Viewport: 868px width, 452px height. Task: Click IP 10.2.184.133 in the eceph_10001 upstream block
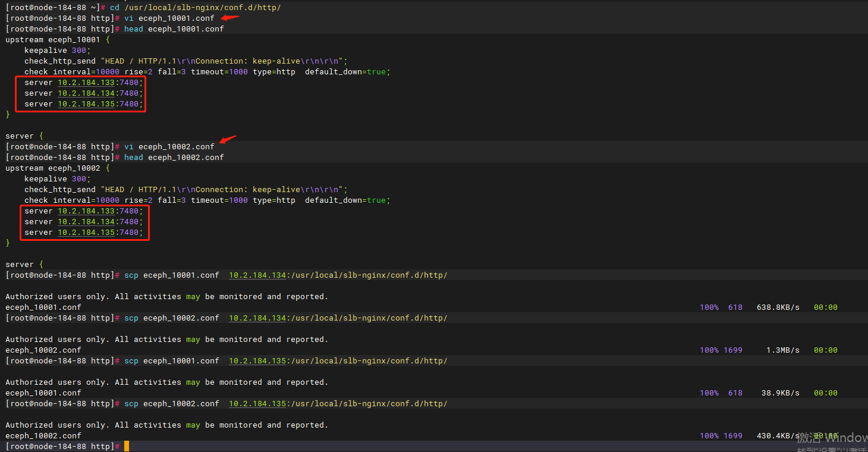(x=86, y=82)
